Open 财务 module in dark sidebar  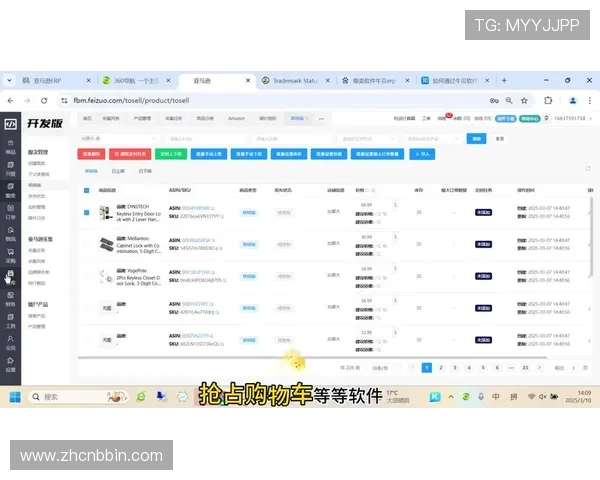(x=10, y=300)
